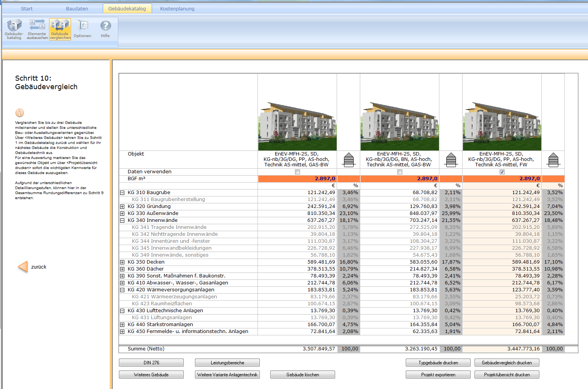This screenshot has width=588, height=389.
Task: Click the orange info icon in sidebar
Action: [20, 113]
